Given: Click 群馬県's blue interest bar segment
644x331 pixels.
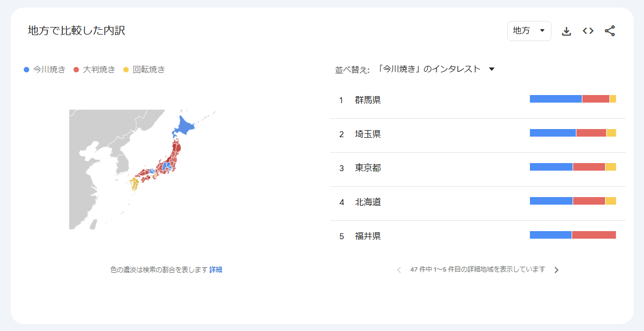Looking at the screenshot, I should point(556,99).
